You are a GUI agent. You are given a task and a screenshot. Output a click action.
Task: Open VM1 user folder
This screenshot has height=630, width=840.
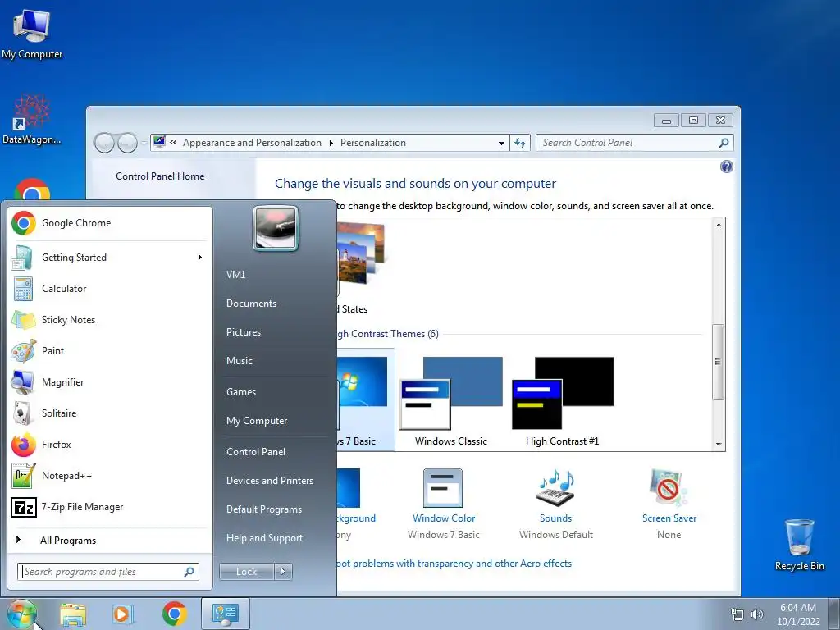235,274
